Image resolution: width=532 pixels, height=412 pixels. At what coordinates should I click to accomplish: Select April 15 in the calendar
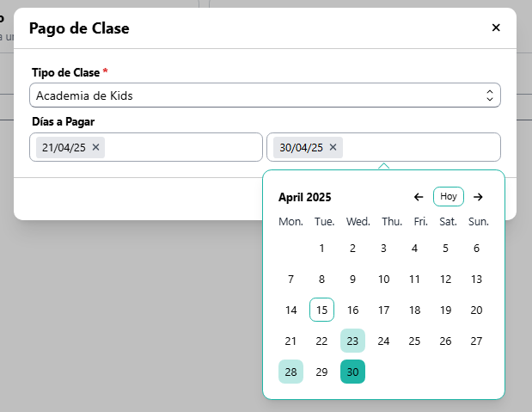point(321,311)
